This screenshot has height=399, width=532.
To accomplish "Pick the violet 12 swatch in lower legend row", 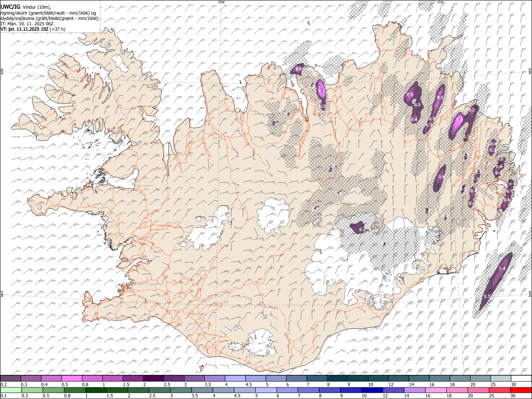I will [x=393, y=390].
